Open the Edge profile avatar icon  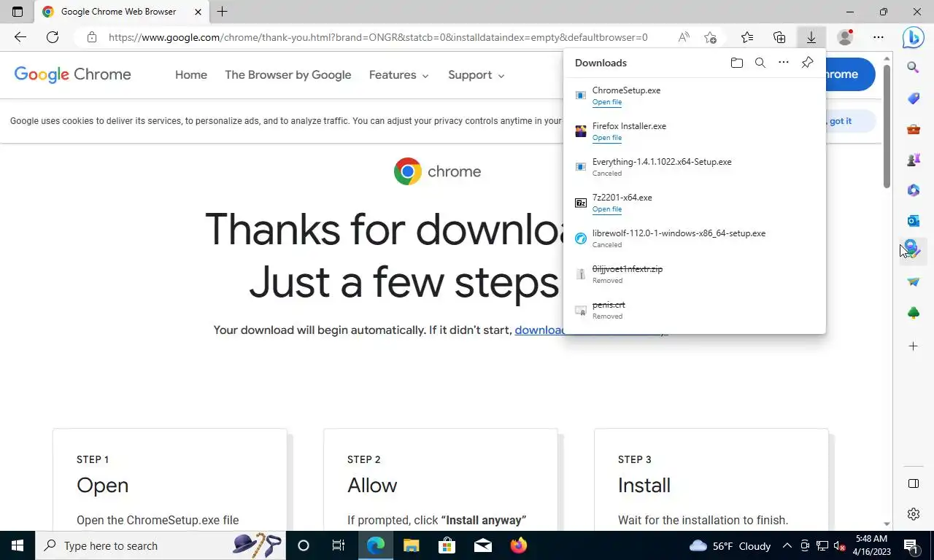845,37
